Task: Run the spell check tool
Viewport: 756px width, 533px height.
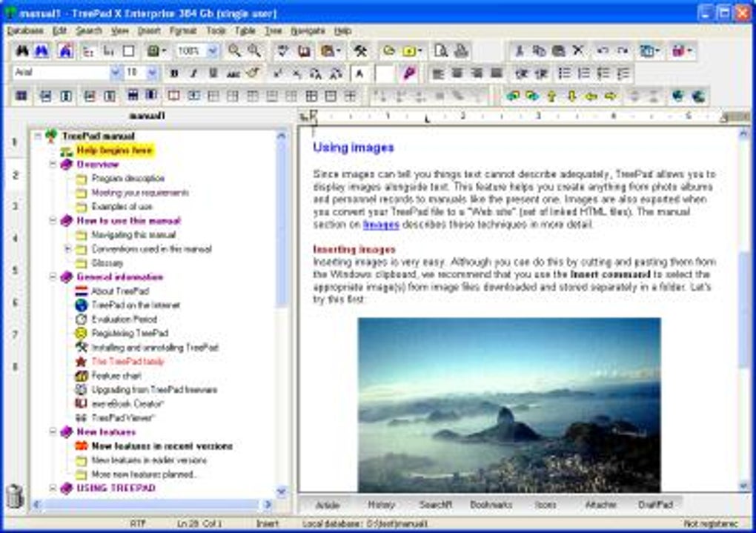Action: pyautogui.click(x=283, y=50)
